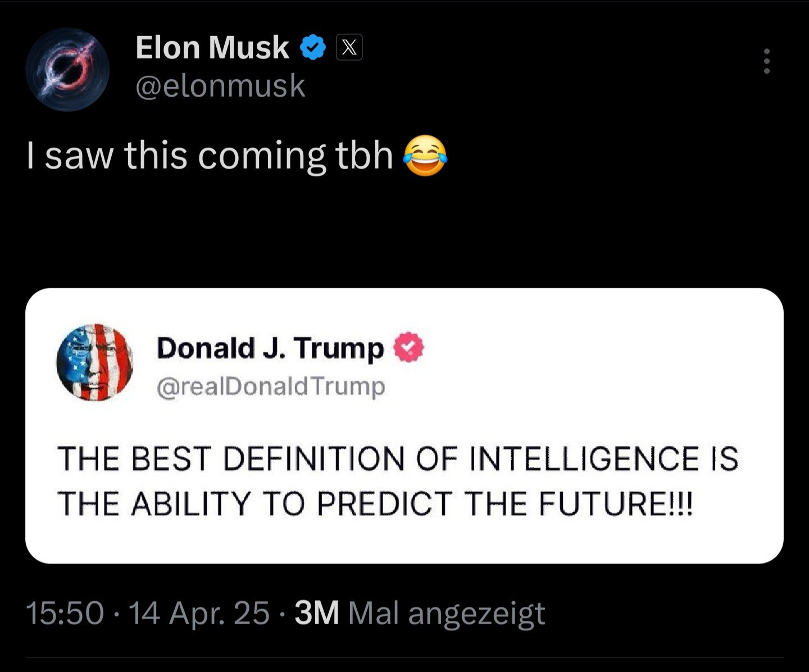
Task: Click the 15:50 timestamp
Action: coord(65,612)
